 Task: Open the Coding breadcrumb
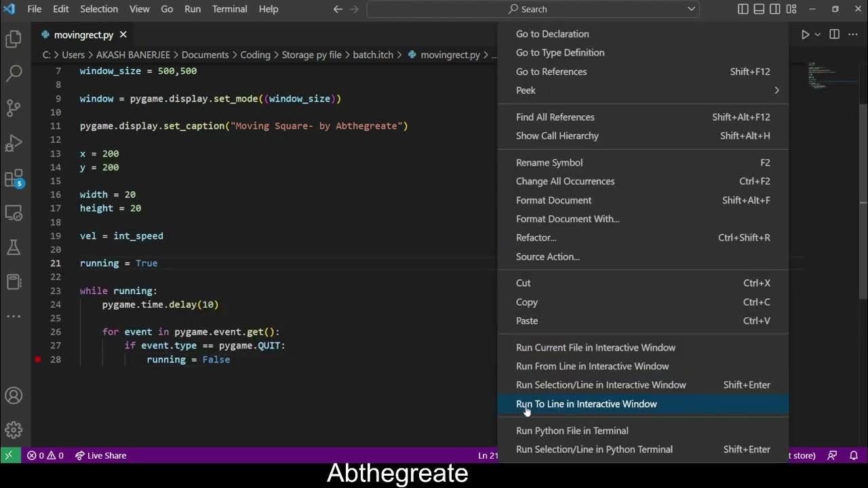[x=255, y=55]
